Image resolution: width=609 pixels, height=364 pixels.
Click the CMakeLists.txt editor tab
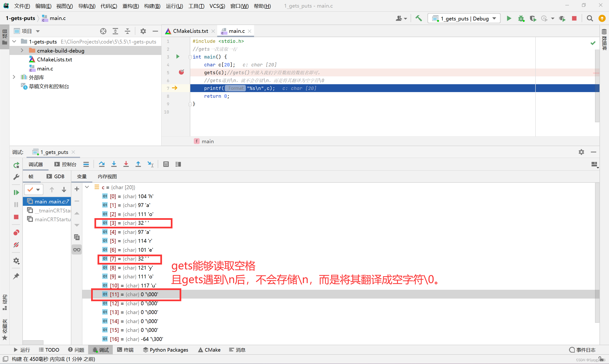point(190,30)
